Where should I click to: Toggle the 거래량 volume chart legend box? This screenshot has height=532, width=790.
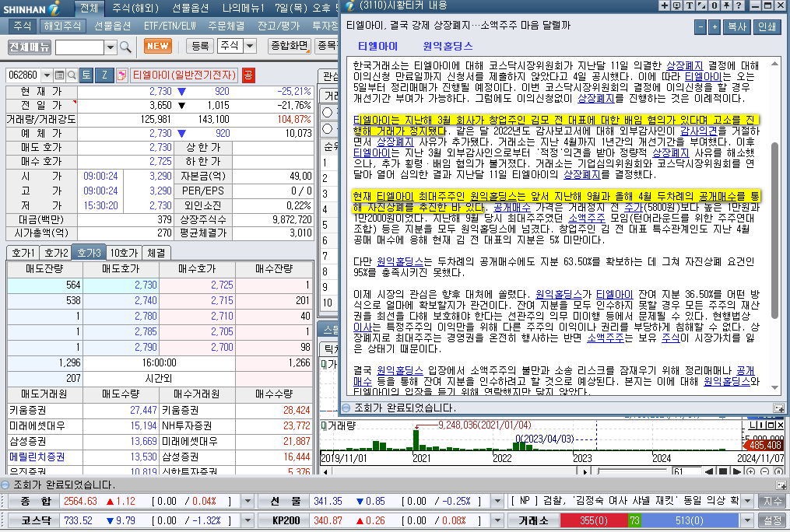(324, 425)
